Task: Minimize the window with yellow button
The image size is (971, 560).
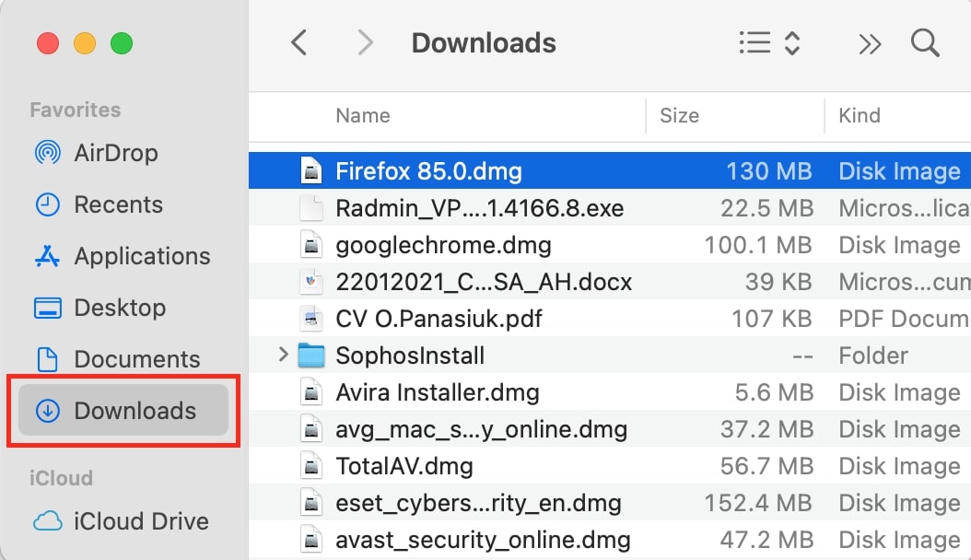Action: pyautogui.click(x=85, y=43)
